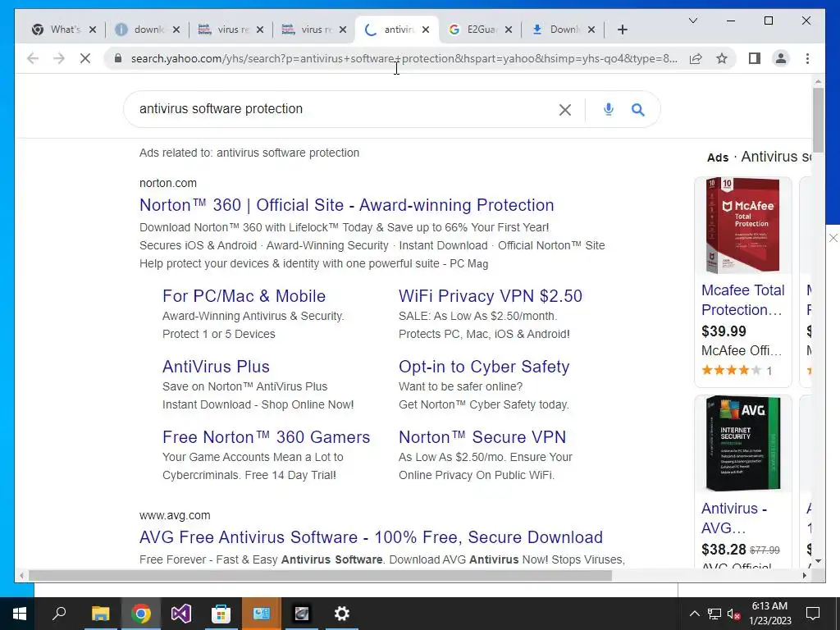Clear the Yahoo search box

(564, 110)
